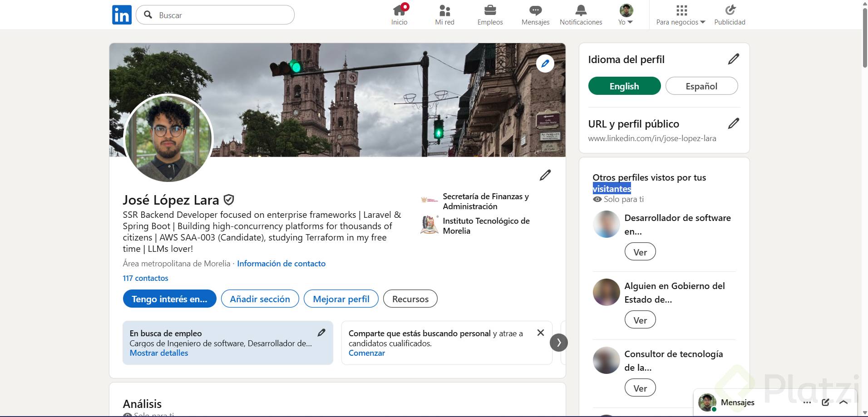Click Desarrollador de software avatar thumbnail
868x417 pixels.
click(607, 224)
